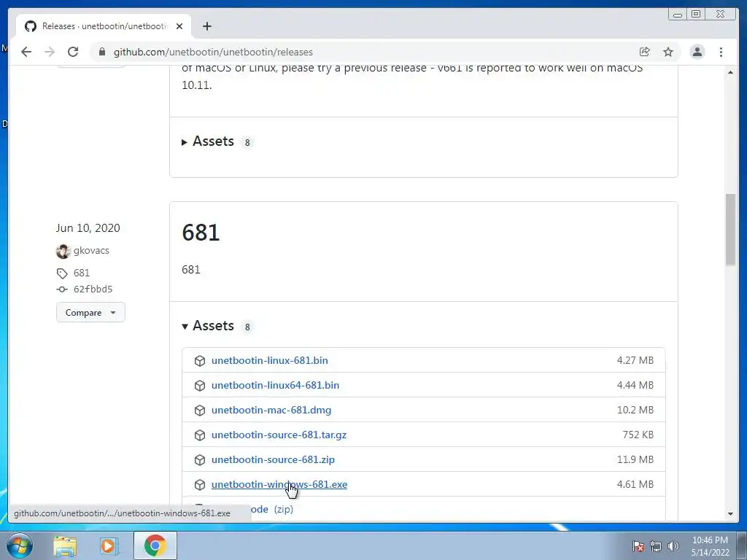The height and width of the screenshot is (560, 747).
Task: Open Chrome three-dot menu
Action: point(721,52)
